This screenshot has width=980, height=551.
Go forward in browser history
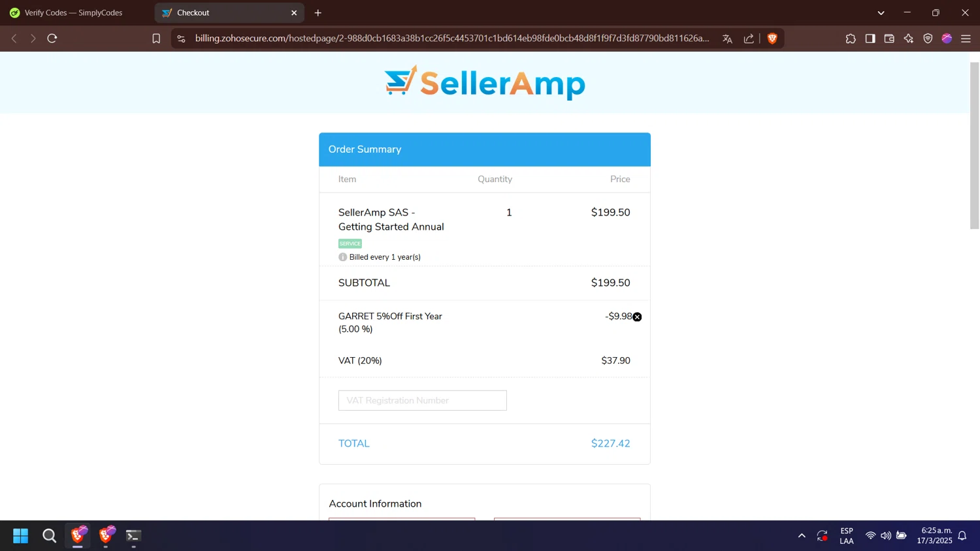point(33,39)
